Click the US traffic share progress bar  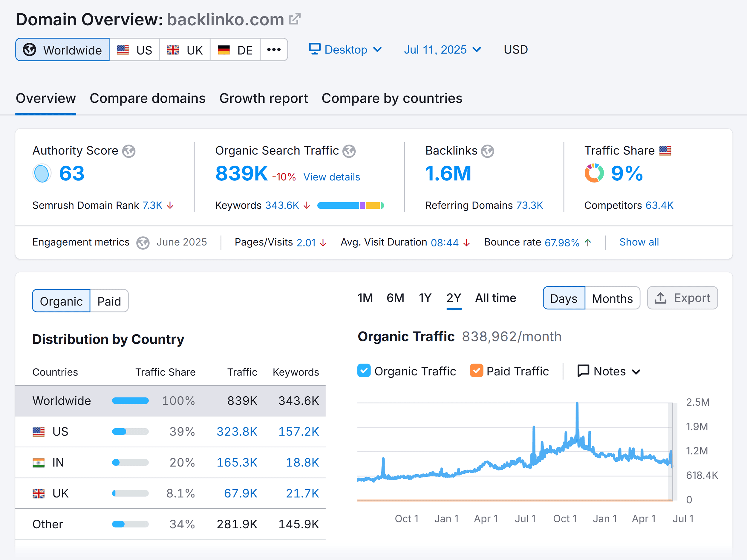(130, 432)
